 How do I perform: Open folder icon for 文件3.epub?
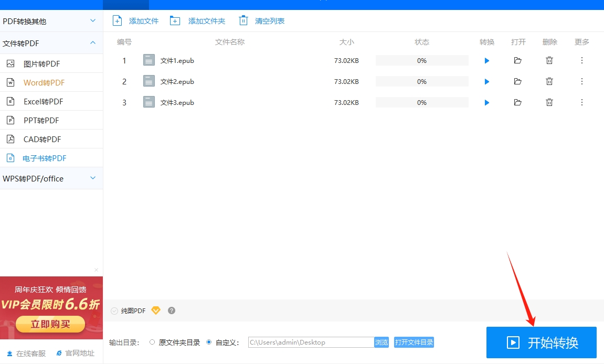[x=518, y=102]
